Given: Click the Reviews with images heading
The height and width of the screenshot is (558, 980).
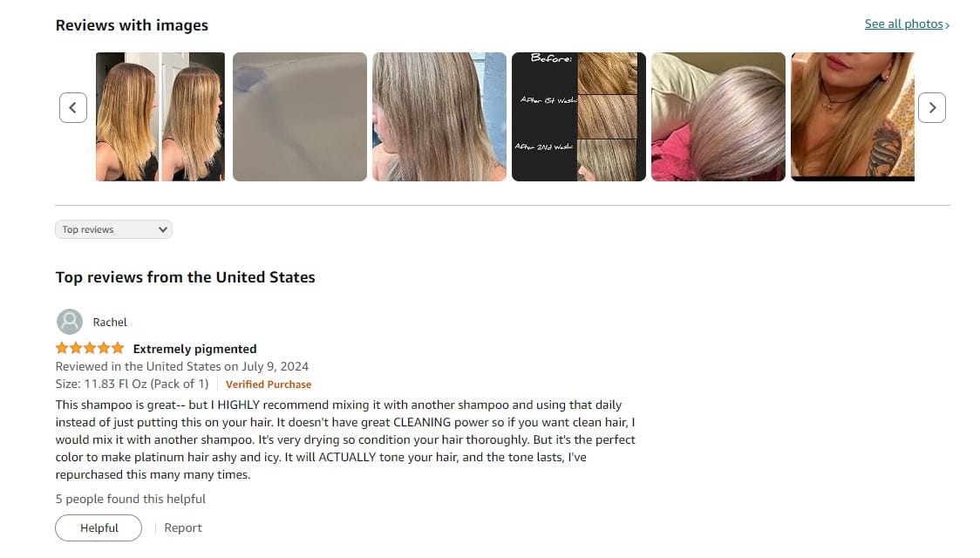Looking at the screenshot, I should tap(132, 25).
